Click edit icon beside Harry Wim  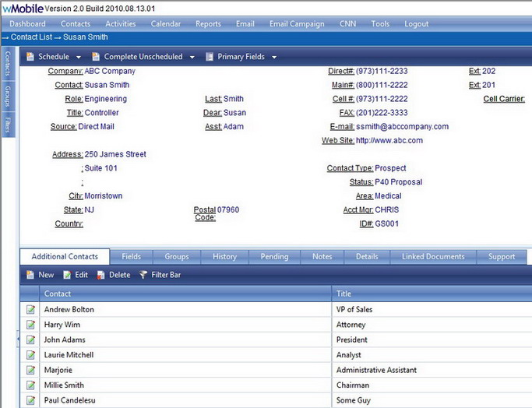tap(30, 325)
